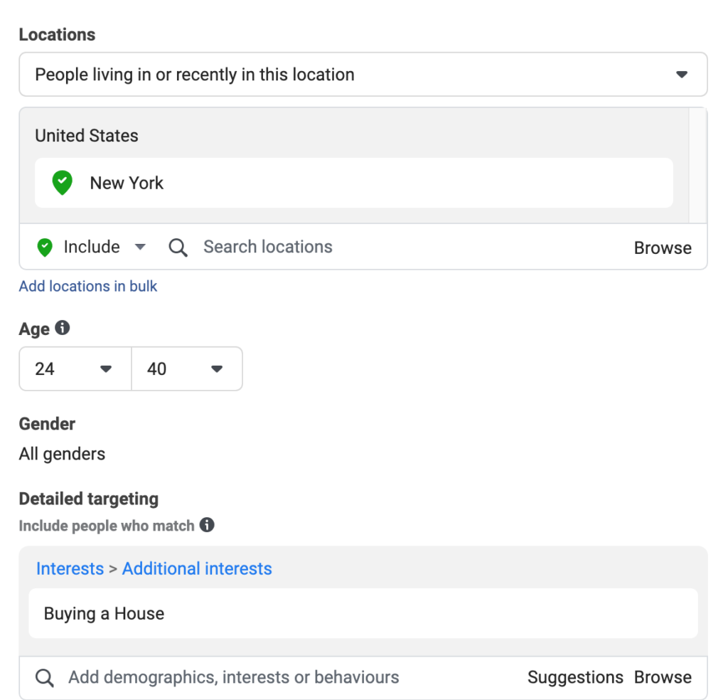This screenshot has width=728, height=700.
Task: Open the maximum age dropdown showing 40
Action: [x=187, y=368]
